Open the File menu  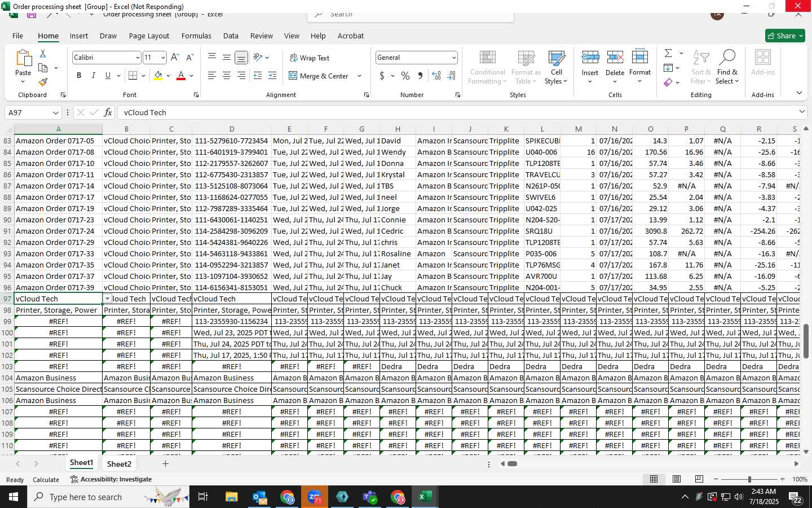pyautogui.click(x=17, y=36)
